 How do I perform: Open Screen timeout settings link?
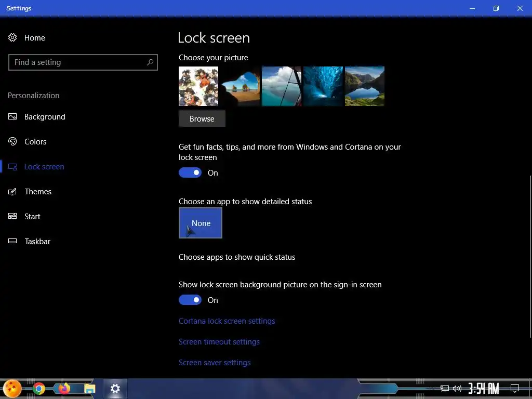tap(219, 342)
